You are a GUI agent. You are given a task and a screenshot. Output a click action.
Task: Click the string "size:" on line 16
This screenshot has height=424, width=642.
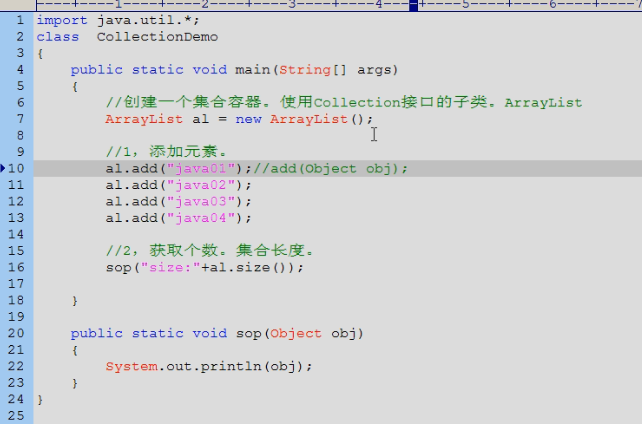[x=170, y=268]
